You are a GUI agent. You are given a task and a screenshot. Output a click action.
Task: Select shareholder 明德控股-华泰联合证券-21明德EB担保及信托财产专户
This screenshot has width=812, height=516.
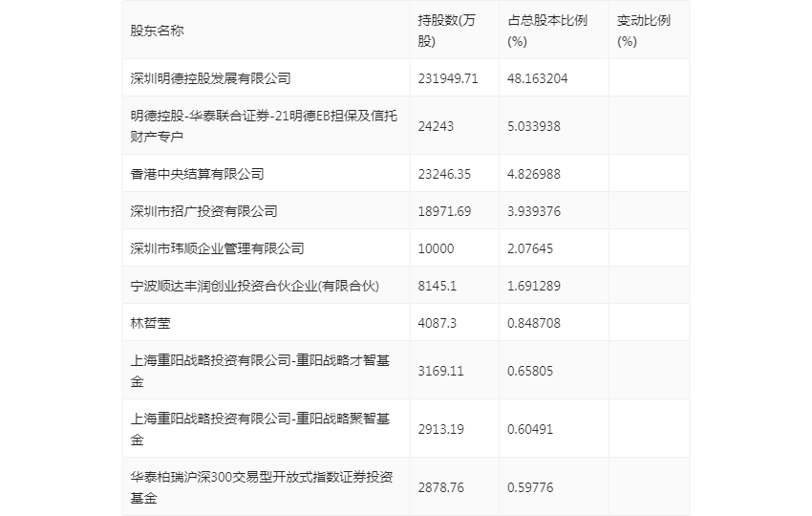tap(264, 126)
